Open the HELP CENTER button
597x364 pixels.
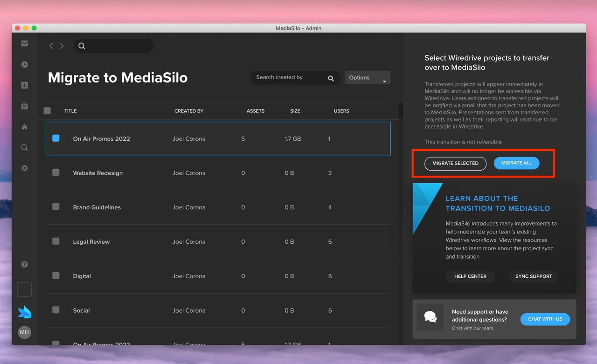(x=470, y=276)
